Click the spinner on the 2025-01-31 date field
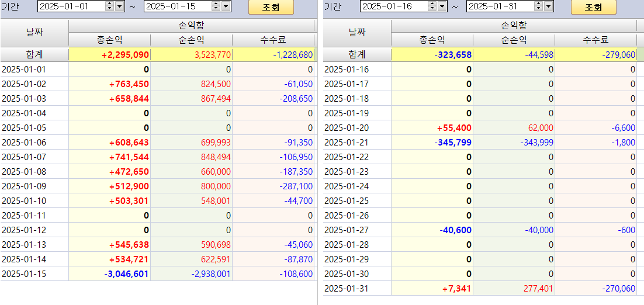Screen dimensions: 644x305 pyautogui.click(x=539, y=6)
